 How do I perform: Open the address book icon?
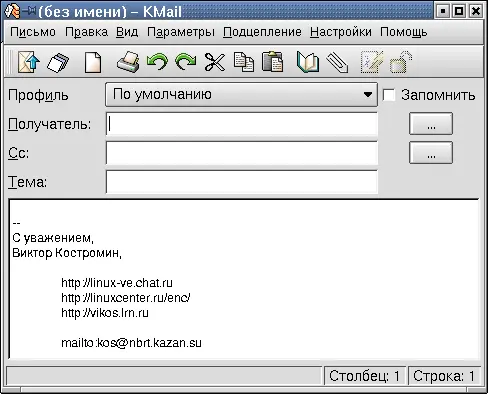(307, 62)
